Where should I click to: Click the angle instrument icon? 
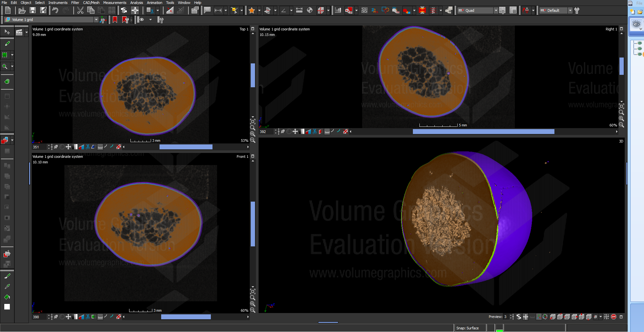[x=283, y=10]
